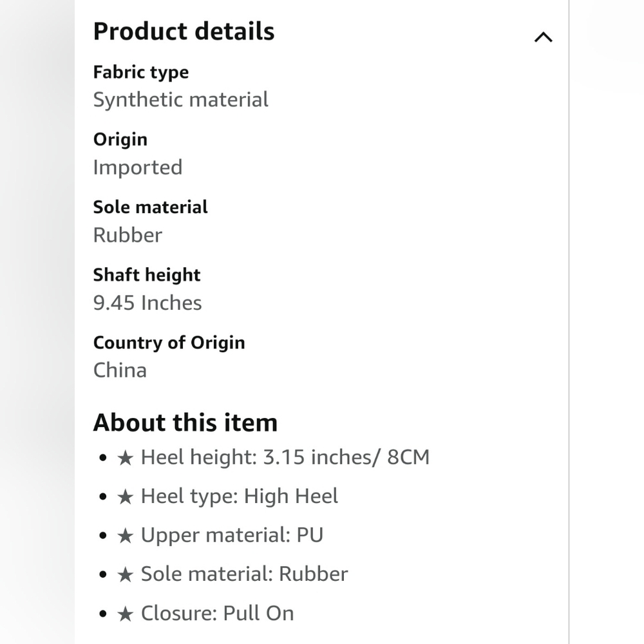Click the Rubber value under Sole material

128,235
